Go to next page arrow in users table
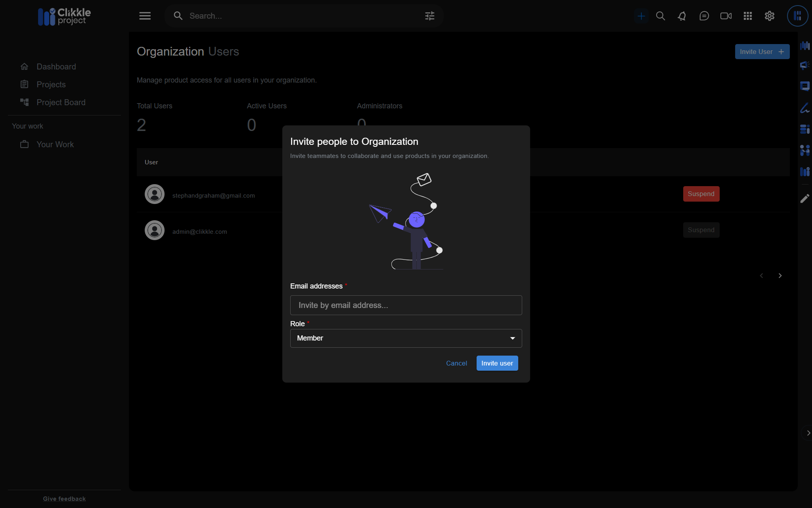The height and width of the screenshot is (508, 812). (780, 275)
